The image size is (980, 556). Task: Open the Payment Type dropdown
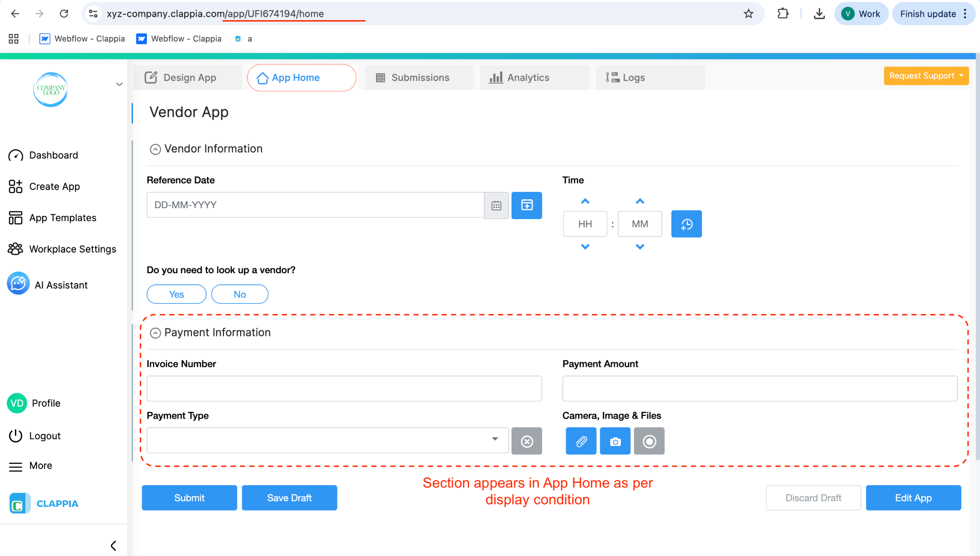pos(327,440)
